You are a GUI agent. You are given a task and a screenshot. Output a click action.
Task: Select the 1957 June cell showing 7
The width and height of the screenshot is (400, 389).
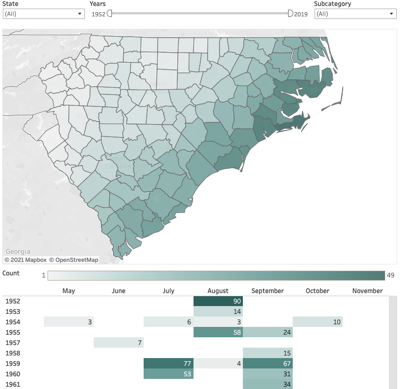pos(119,343)
